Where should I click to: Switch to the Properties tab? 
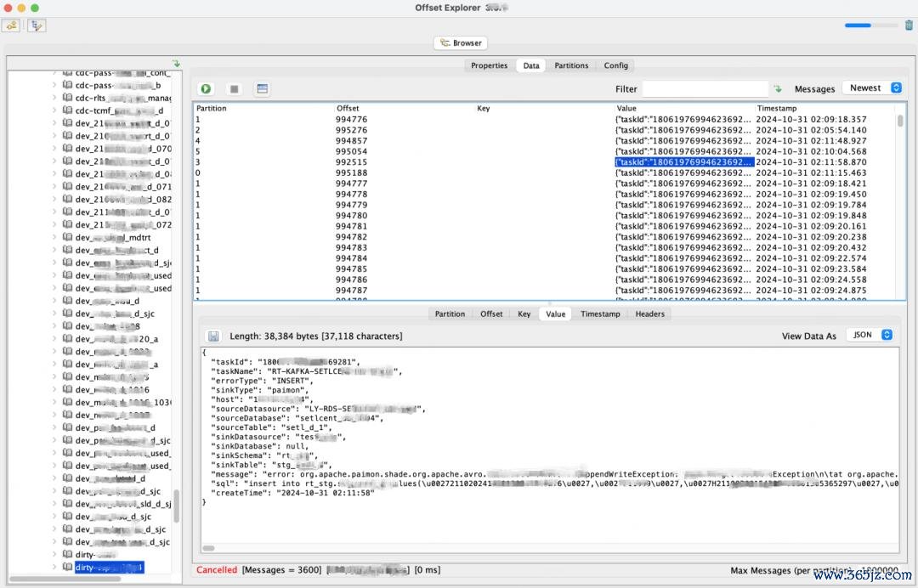(x=489, y=65)
